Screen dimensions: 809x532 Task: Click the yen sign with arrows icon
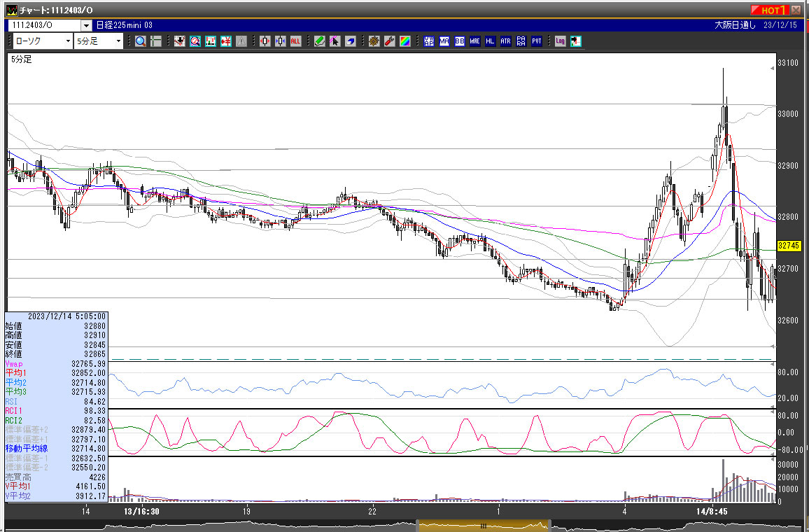(226, 41)
